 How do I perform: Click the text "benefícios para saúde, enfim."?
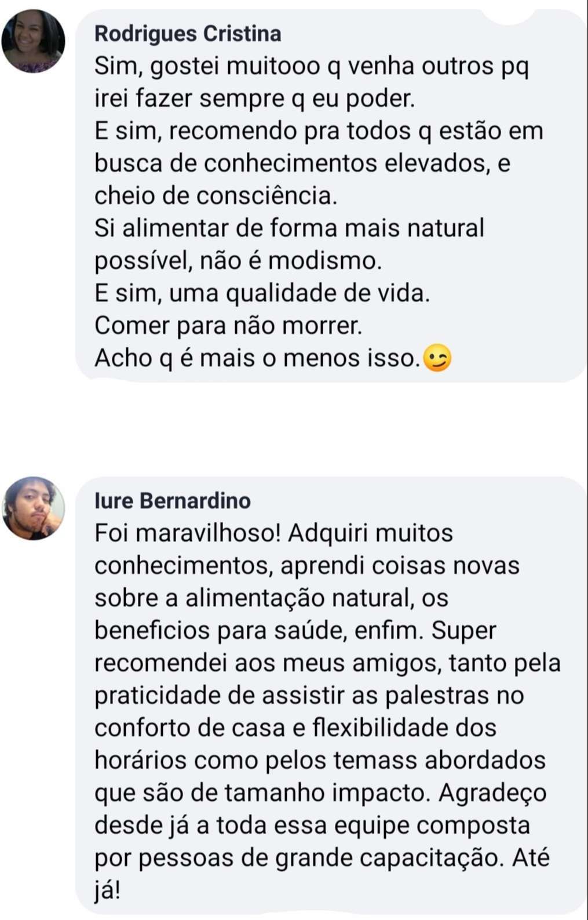260,631
